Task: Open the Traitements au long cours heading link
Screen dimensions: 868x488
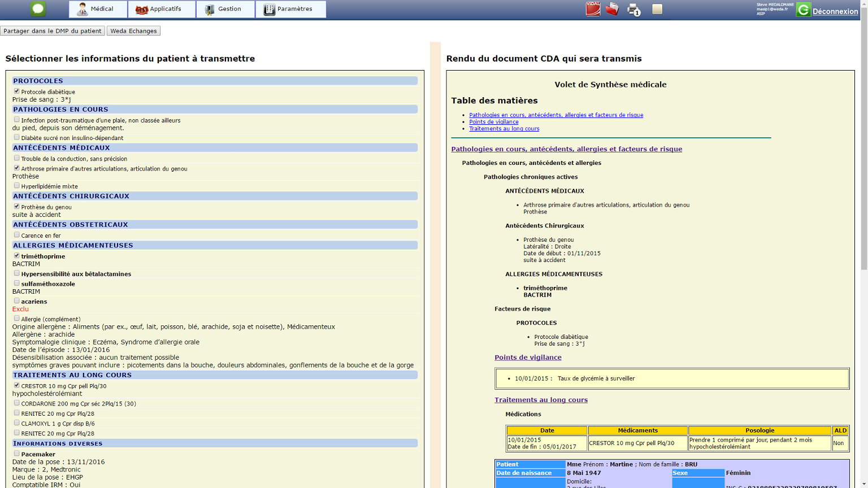Action: click(x=541, y=400)
